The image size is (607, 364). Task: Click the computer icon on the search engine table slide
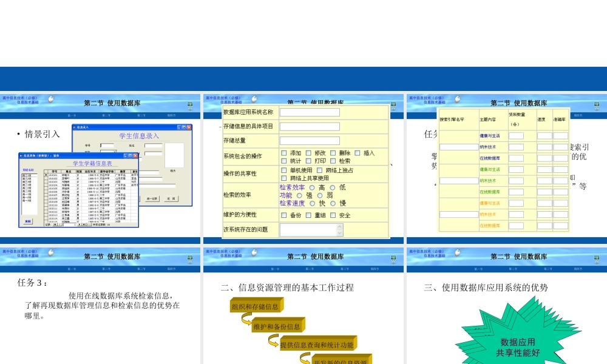coord(597,106)
